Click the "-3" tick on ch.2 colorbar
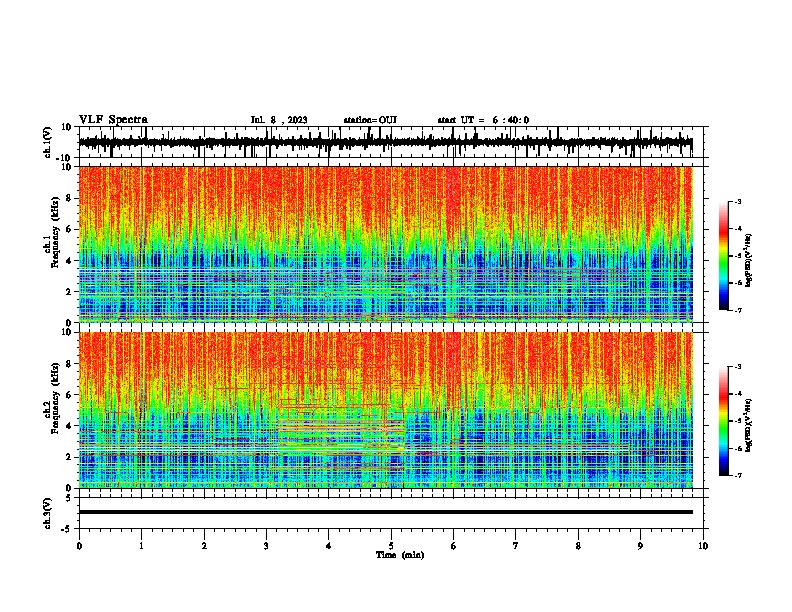This screenshot has height=612, width=792. pyautogui.click(x=737, y=367)
